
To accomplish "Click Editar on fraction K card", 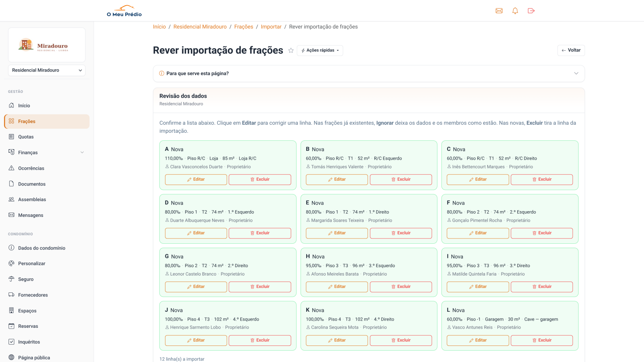I will (337, 340).
